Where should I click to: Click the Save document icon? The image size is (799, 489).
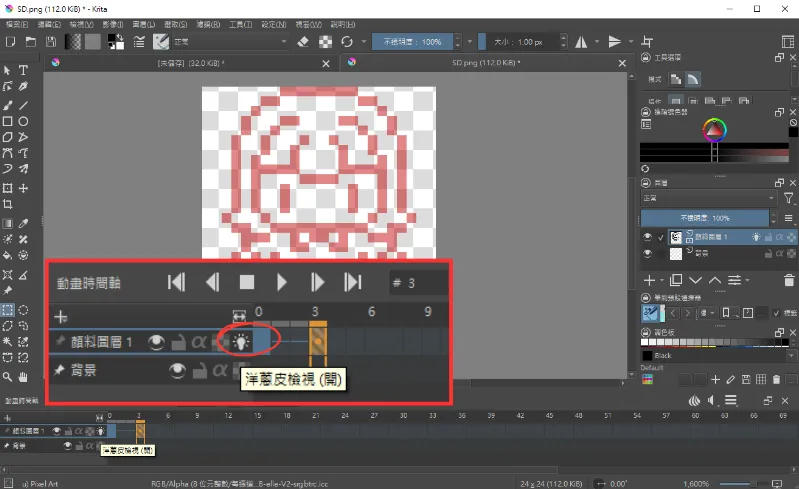coord(50,42)
